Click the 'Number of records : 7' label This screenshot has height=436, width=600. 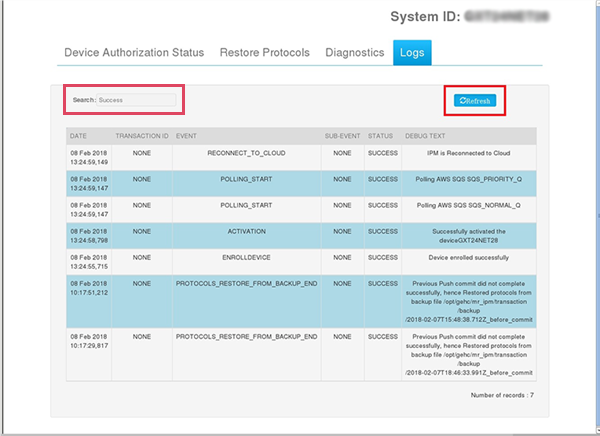[x=502, y=395]
